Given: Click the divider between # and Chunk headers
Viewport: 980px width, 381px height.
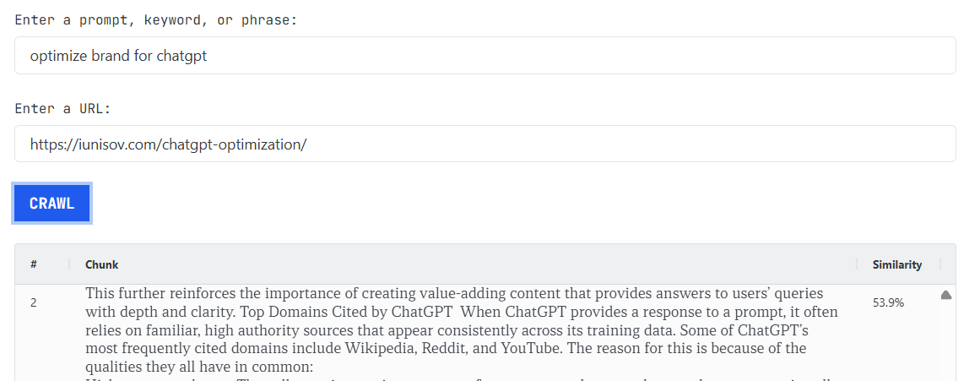Looking at the screenshot, I should click(x=69, y=264).
